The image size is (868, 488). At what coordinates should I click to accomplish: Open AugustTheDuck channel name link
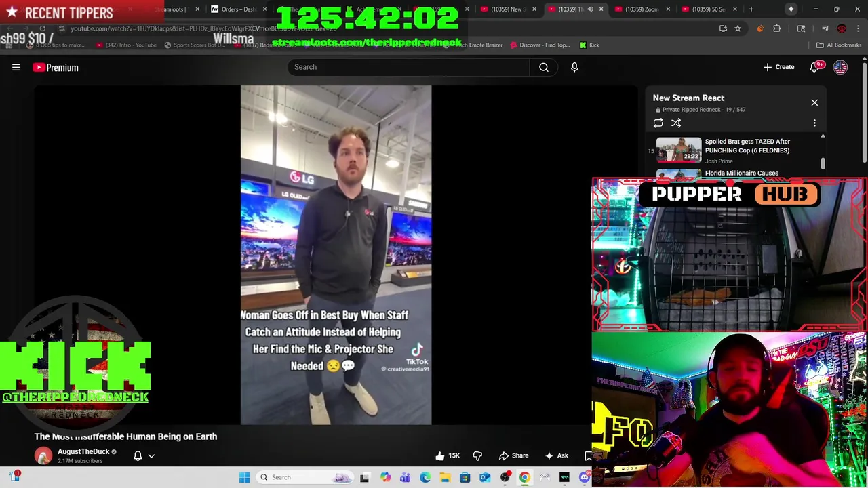83,451
